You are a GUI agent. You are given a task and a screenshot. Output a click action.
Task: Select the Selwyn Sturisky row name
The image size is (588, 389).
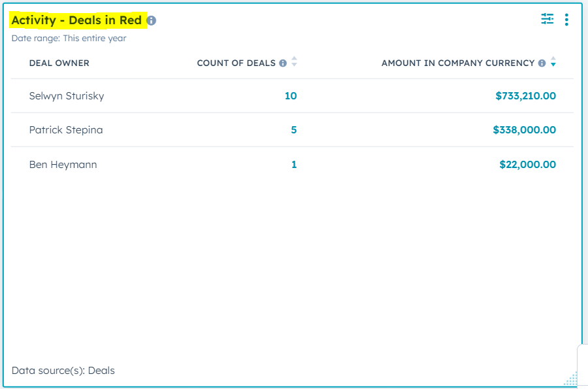(67, 96)
